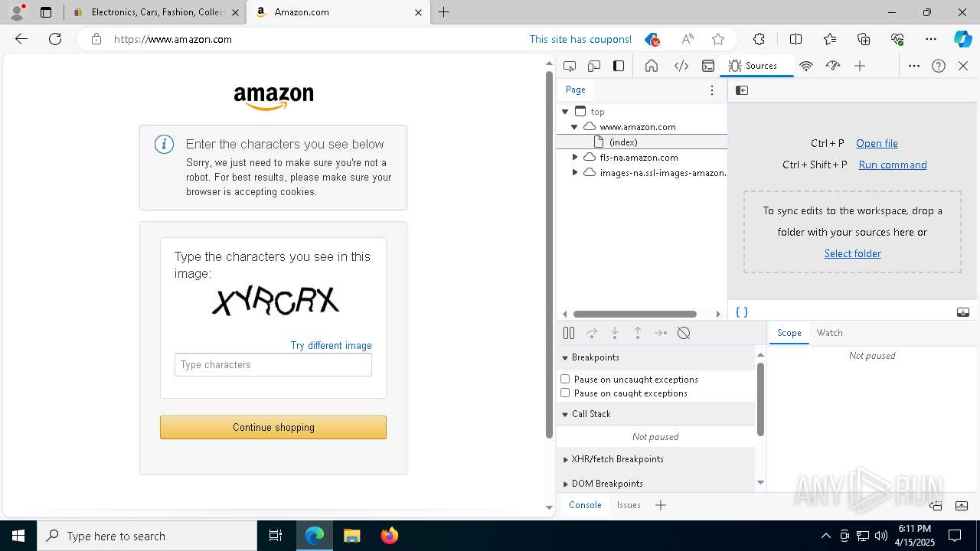Open the shopping coupons tag icon
This screenshot has height=551, width=980.
pyautogui.click(x=652, y=39)
